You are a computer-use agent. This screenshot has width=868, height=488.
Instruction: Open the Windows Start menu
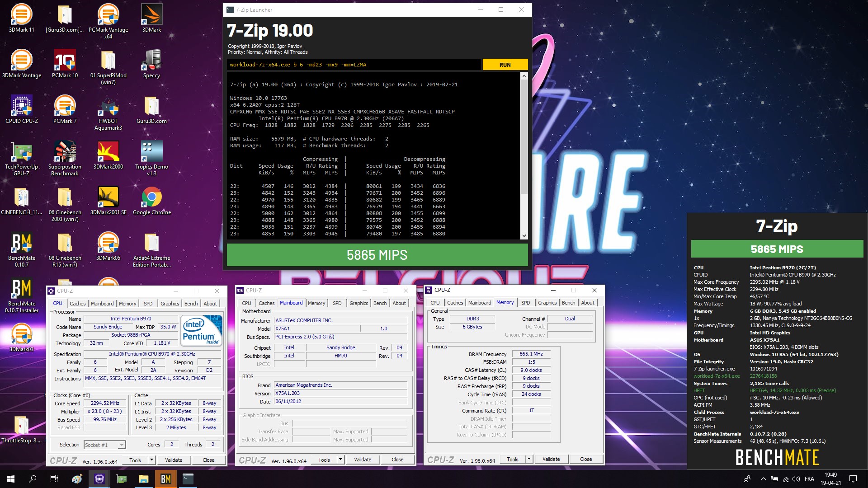11,479
